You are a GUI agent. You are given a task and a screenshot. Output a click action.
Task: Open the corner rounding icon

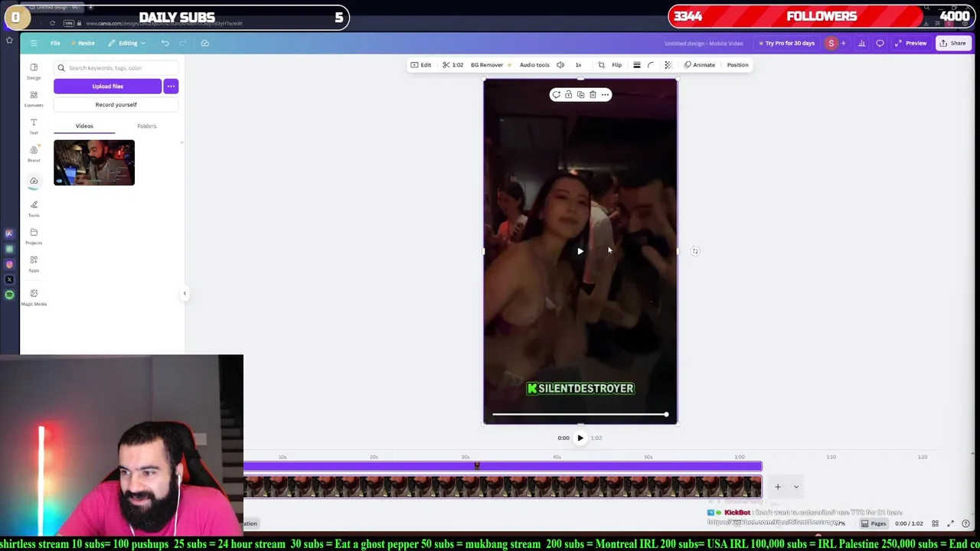coord(651,65)
